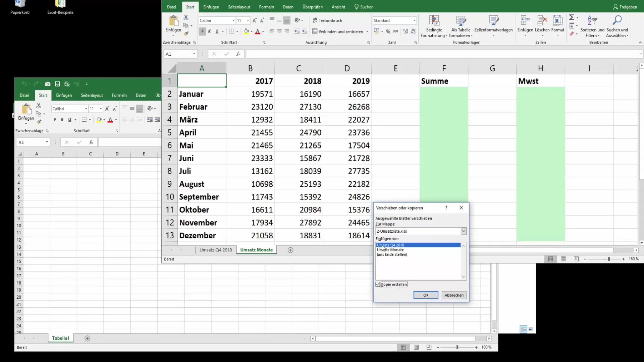Select Tabelle1 sheet tab in back window

tap(61, 338)
